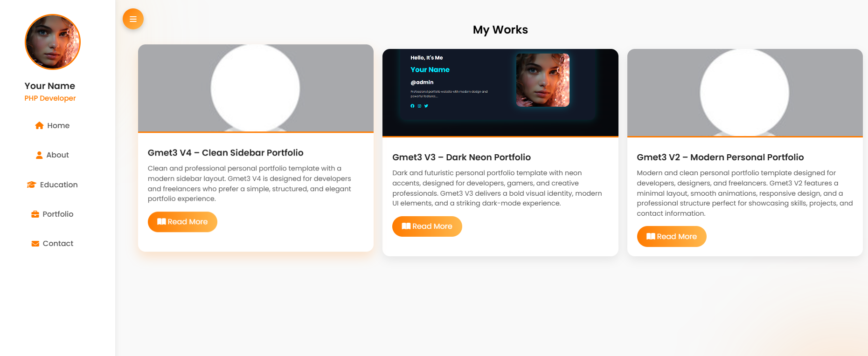Click the person icon beside About
Screen dimensions: 868x356
39,155
